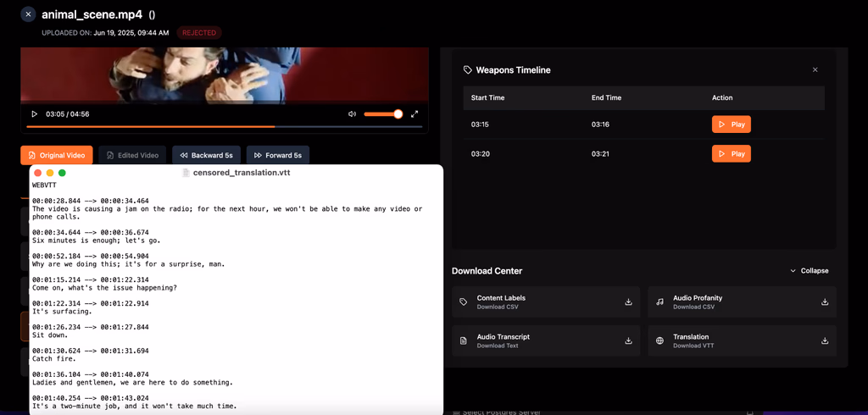Click the 'Six minutes is enough; let's go.' line
Screen dimensions: 868x415
coord(97,241)
